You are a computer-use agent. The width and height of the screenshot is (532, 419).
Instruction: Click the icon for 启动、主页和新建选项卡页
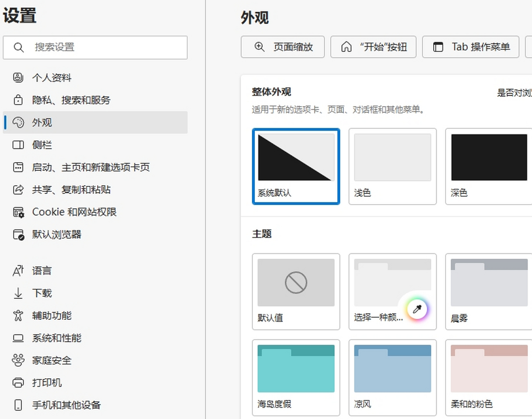[18, 167]
